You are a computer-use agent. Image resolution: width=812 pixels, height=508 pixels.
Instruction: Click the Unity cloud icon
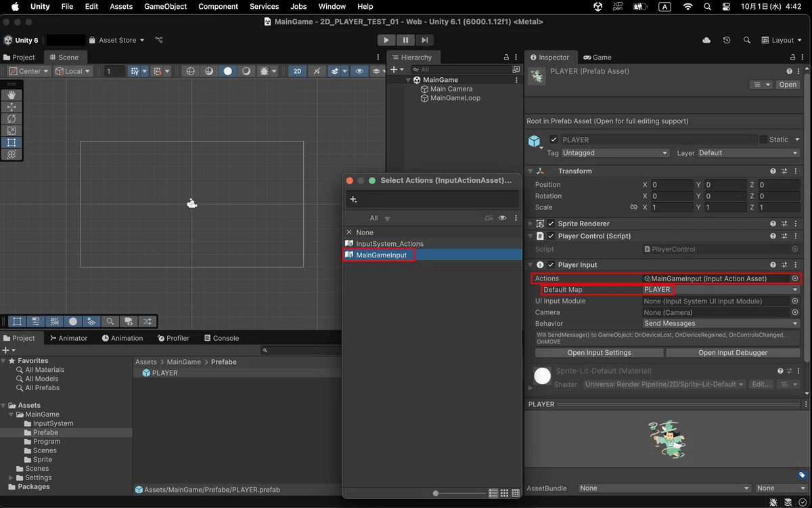(706, 40)
